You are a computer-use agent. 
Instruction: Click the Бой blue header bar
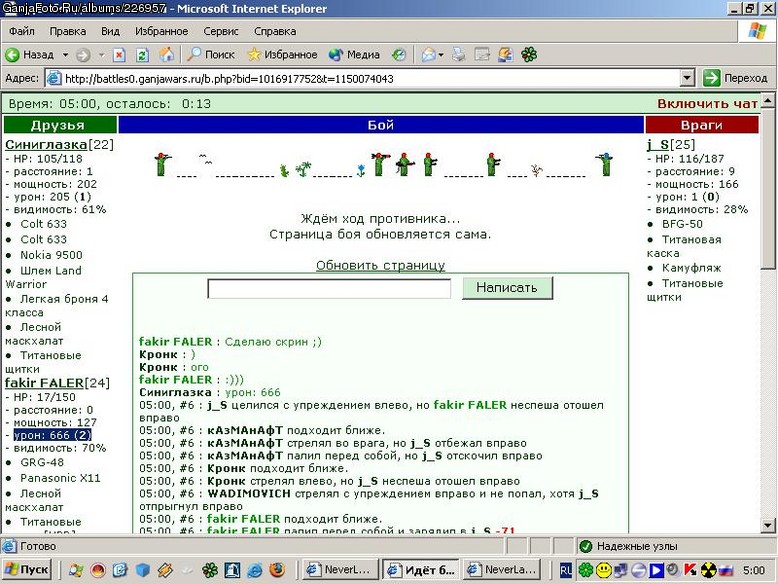tap(381, 125)
